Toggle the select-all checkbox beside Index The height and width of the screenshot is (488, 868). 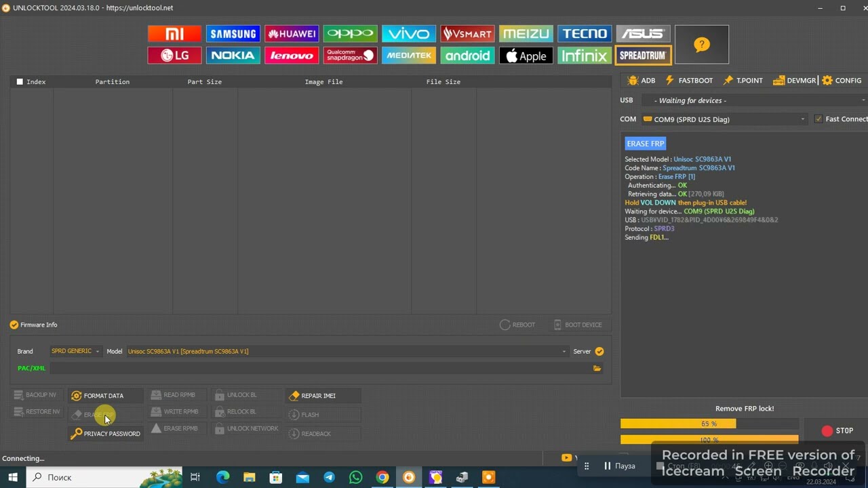[x=20, y=82]
